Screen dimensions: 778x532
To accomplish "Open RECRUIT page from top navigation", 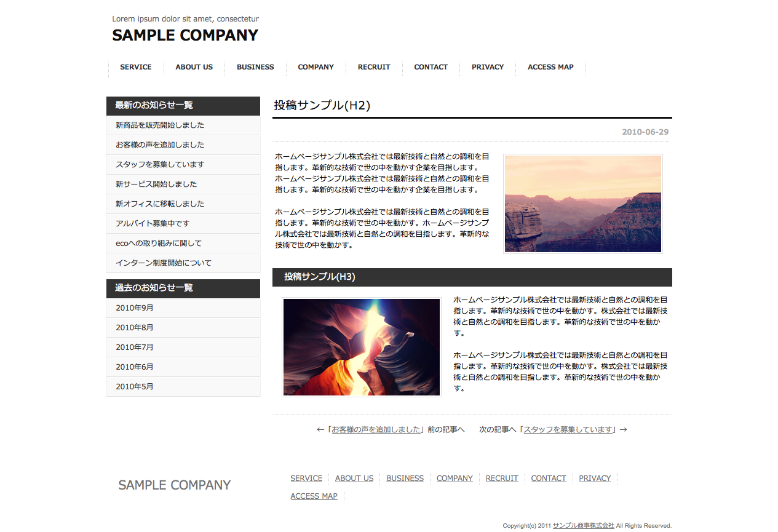I will (x=374, y=67).
